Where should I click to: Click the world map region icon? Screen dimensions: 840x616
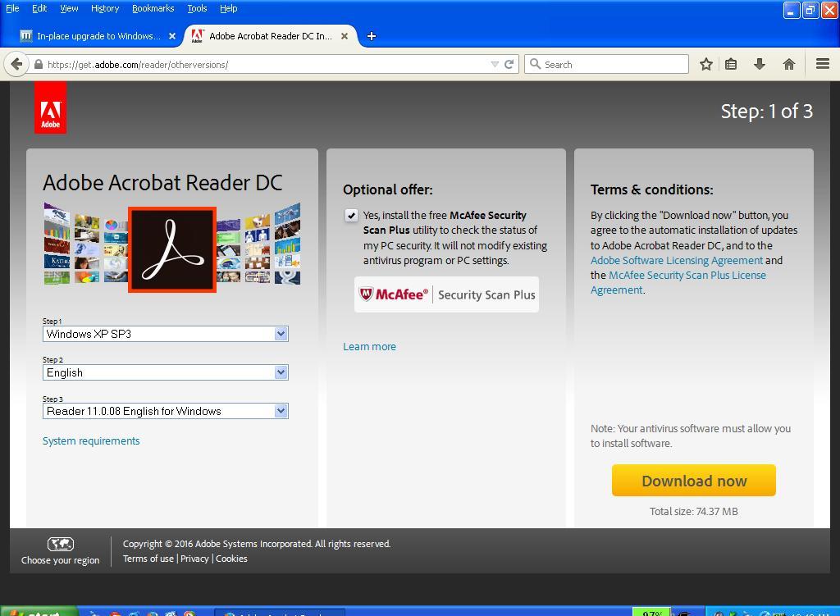(61, 544)
